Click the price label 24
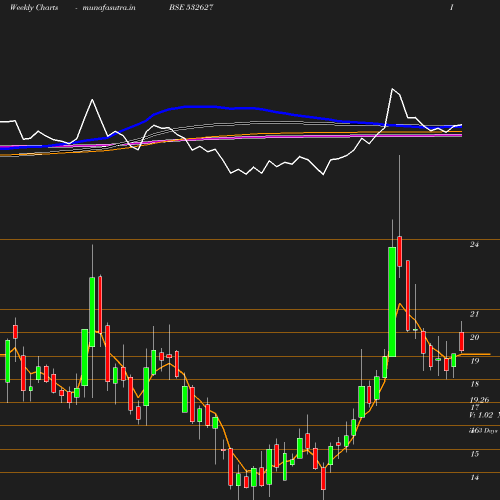Screen dimensions: 500x500 474,244
